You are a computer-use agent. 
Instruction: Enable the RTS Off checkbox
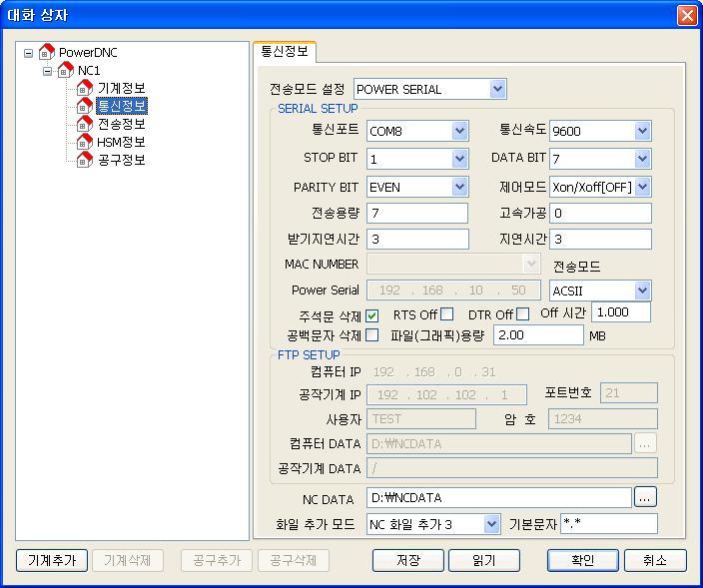click(x=446, y=313)
